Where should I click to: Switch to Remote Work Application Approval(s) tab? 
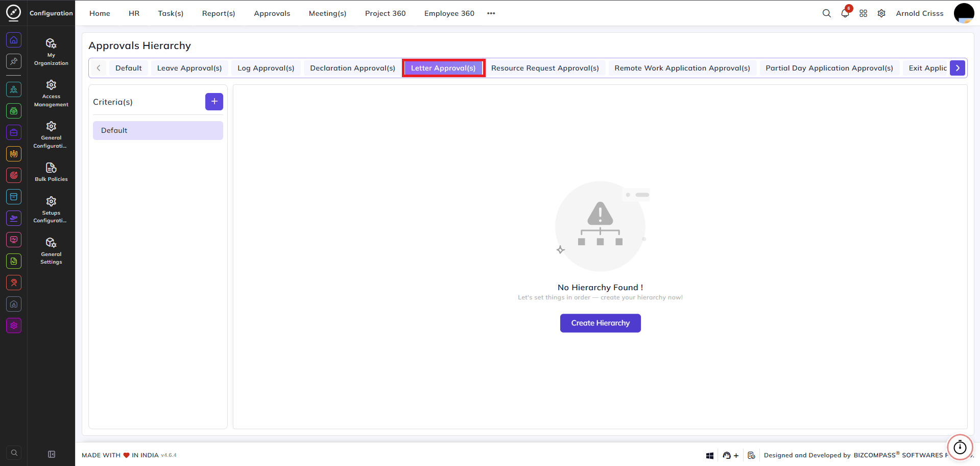682,68
